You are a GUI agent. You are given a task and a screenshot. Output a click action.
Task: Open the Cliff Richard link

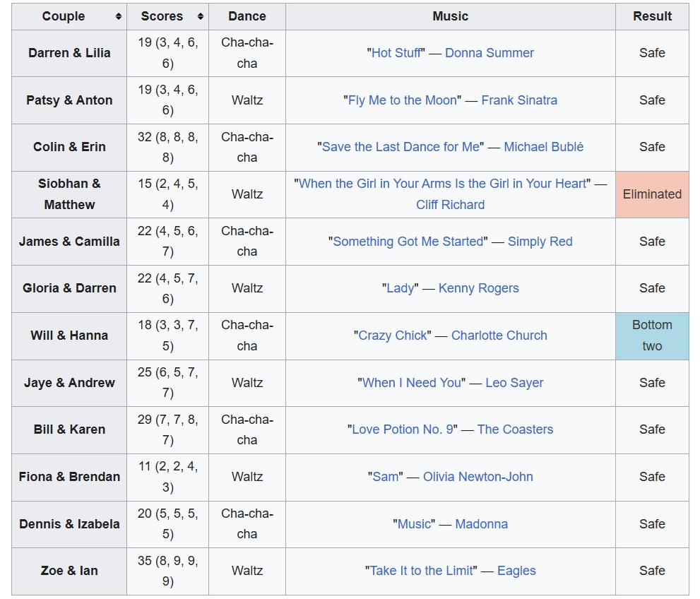(x=451, y=205)
